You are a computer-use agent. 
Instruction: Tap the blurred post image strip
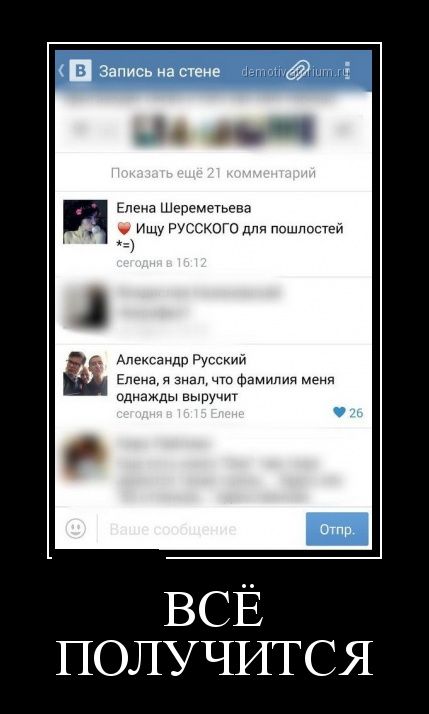(x=223, y=130)
